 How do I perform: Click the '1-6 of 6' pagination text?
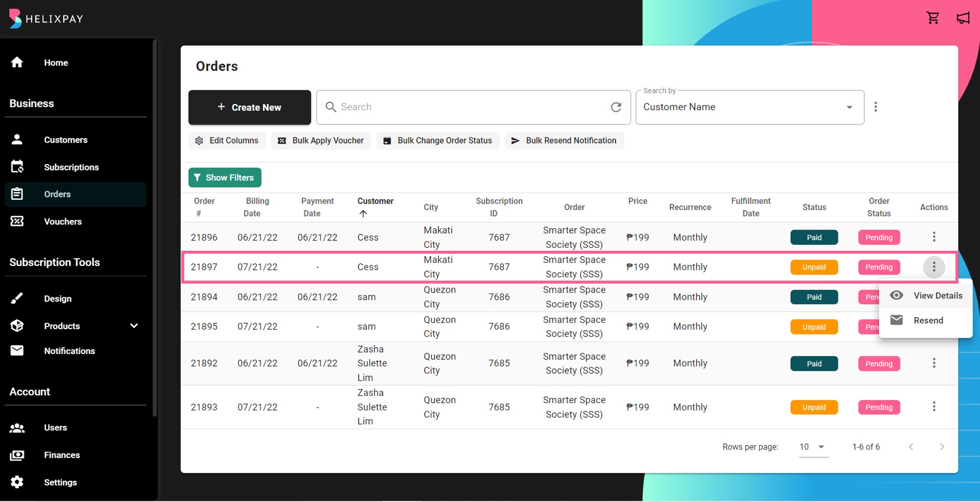[x=866, y=447]
